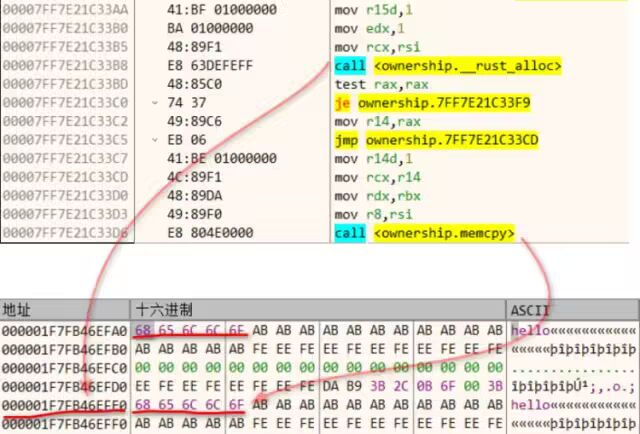Screen dimensions: 640x434
Task: Select dump row address 000001F7FB46EFC0
Action: click(65, 368)
